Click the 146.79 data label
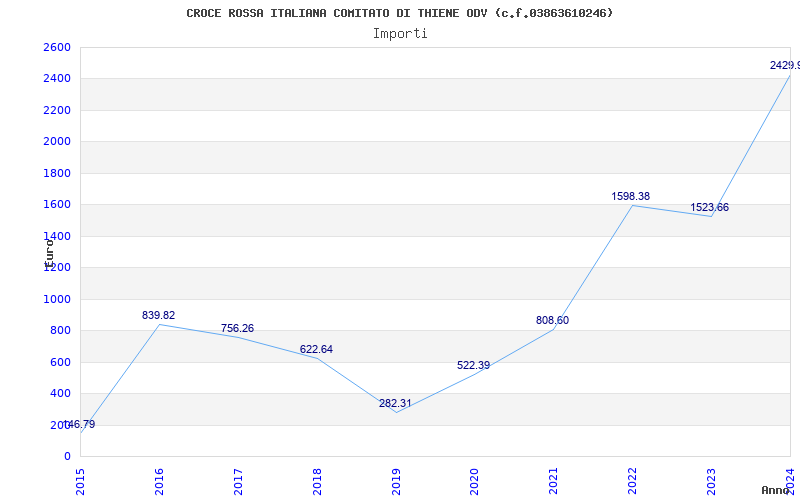 click(79, 424)
